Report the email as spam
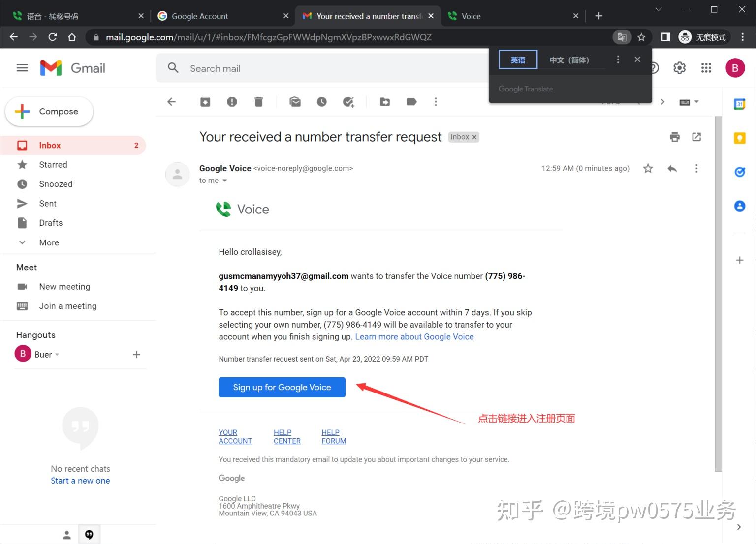The height and width of the screenshot is (544, 756). [232, 102]
